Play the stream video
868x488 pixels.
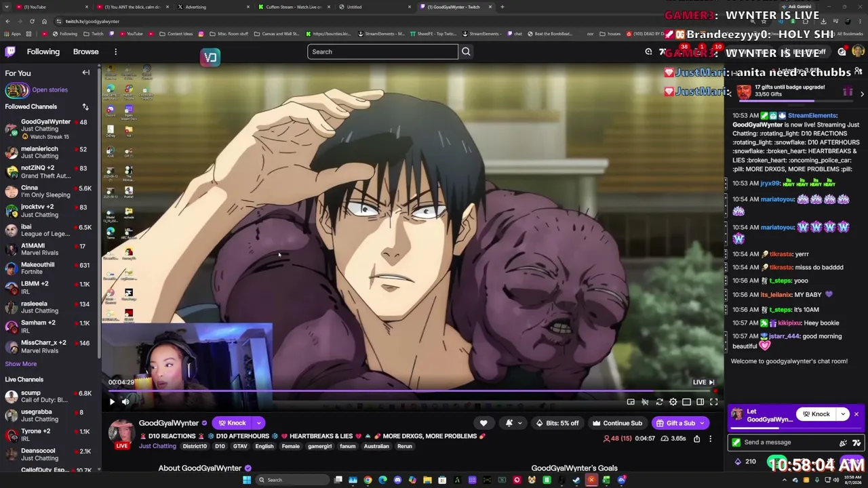[112, 402]
